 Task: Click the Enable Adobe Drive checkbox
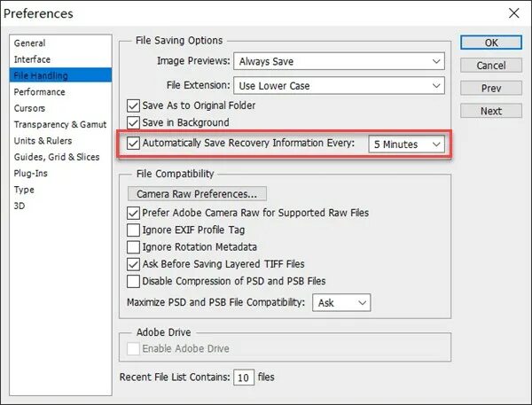point(133,348)
